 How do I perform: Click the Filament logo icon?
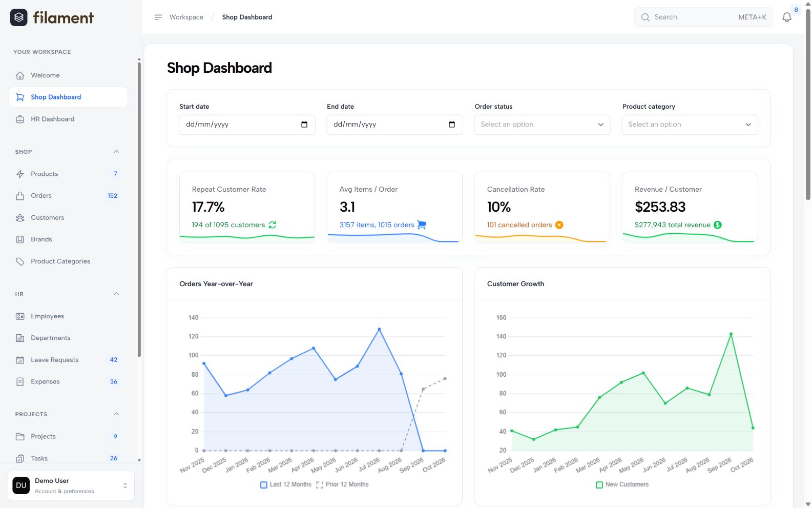[19, 17]
